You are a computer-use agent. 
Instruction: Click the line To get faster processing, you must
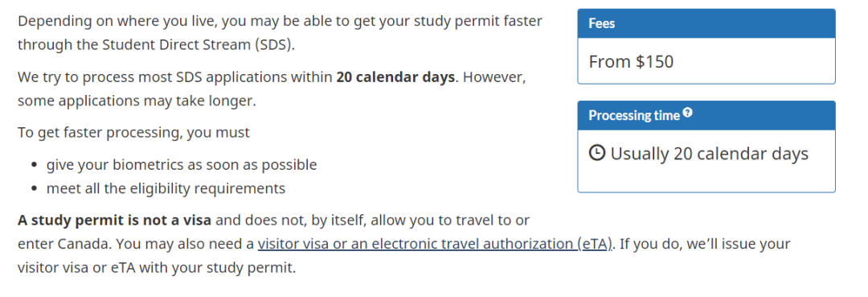[134, 133]
